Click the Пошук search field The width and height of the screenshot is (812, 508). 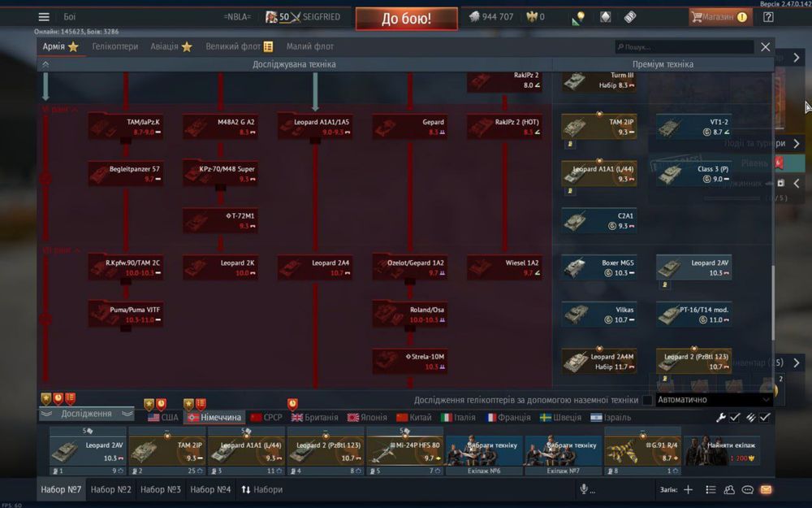pos(684,47)
